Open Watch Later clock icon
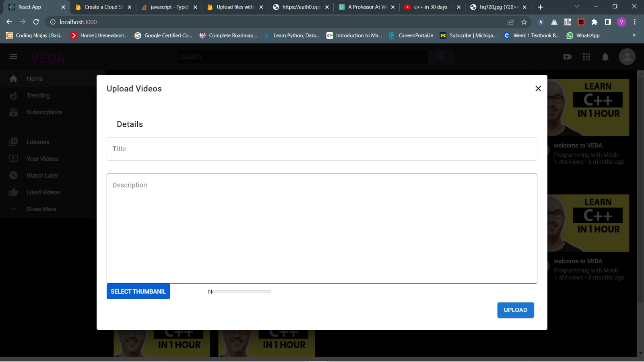The image size is (644, 362). tap(42, 175)
